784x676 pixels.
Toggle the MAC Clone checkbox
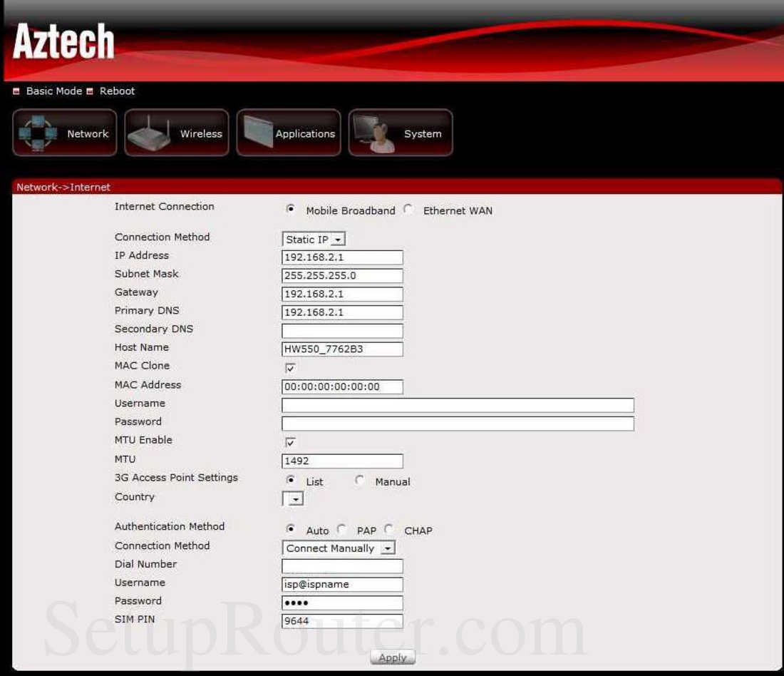click(290, 368)
